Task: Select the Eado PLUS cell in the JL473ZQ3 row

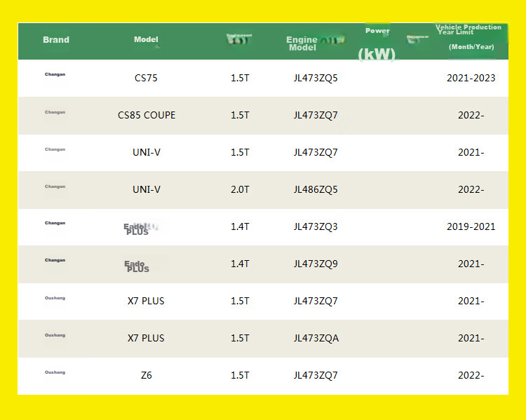Action: (137, 229)
